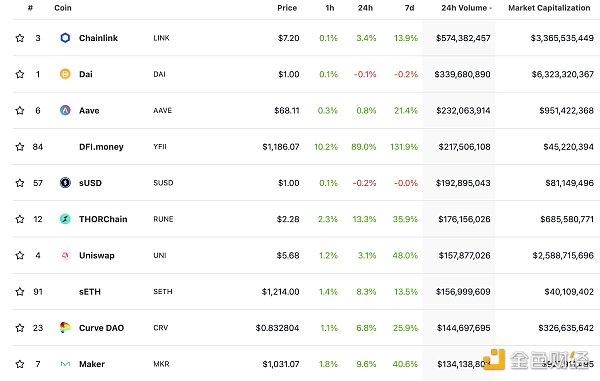Select Aave price $68.11
The height and width of the screenshot is (381, 600).
click(287, 111)
